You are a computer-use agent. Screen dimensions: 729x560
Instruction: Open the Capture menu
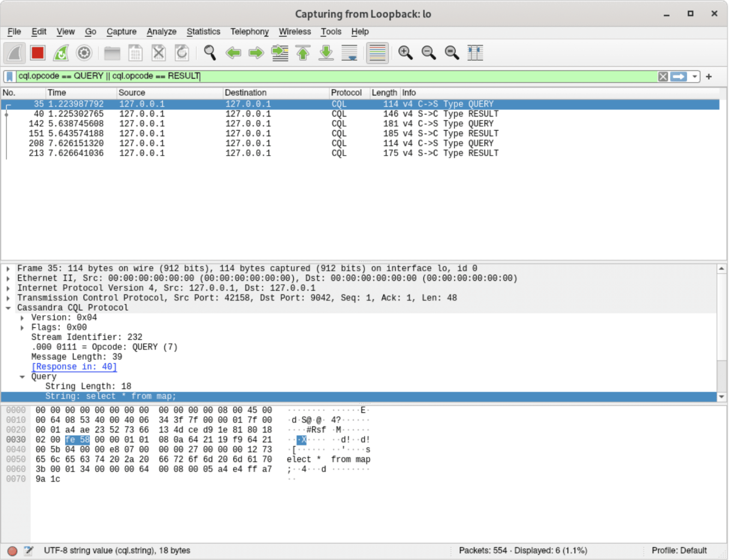[121, 32]
